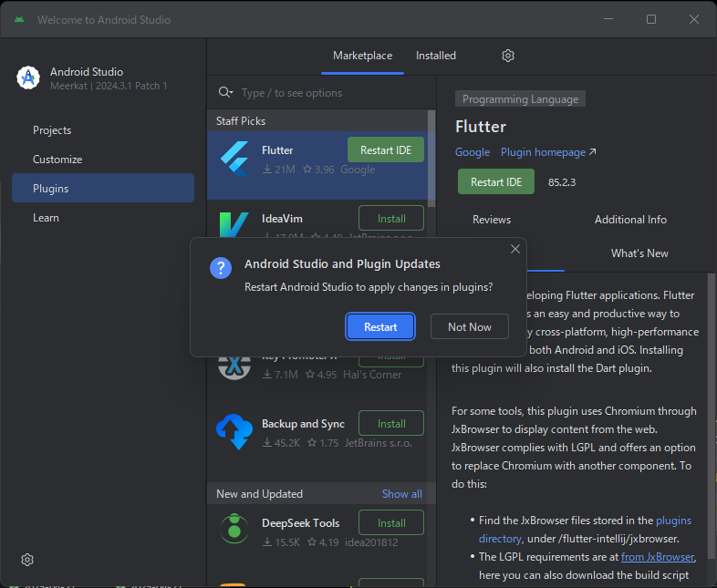Open IDE settings gear in sidebar bottom
The height and width of the screenshot is (588, 717).
[27, 560]
